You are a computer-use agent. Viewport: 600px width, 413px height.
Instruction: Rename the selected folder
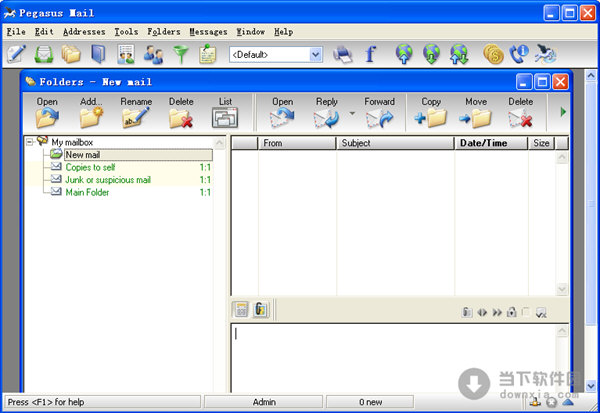coord(136,112)
